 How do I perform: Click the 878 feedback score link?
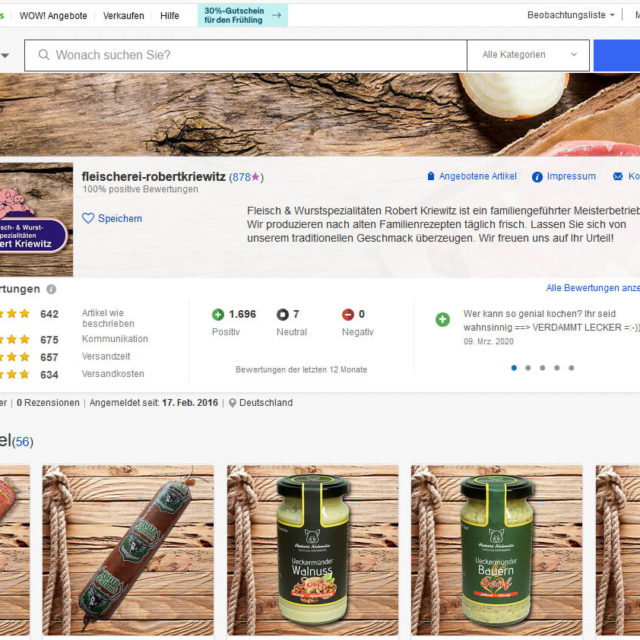(241, 177)
